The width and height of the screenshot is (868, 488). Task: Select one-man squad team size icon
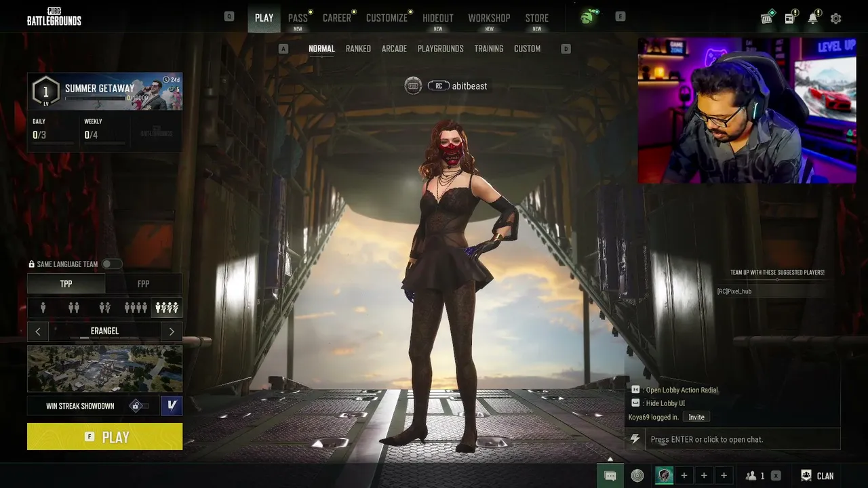166,308
